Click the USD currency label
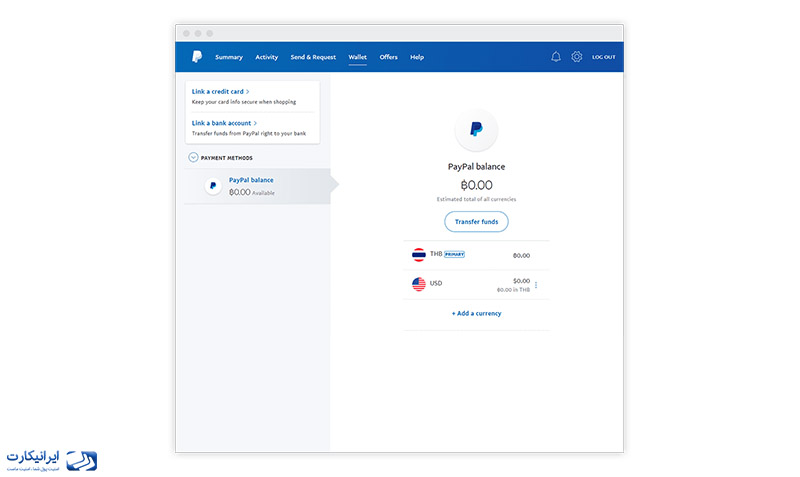Screen dimensions: 800x477 [x=436, y=283]
